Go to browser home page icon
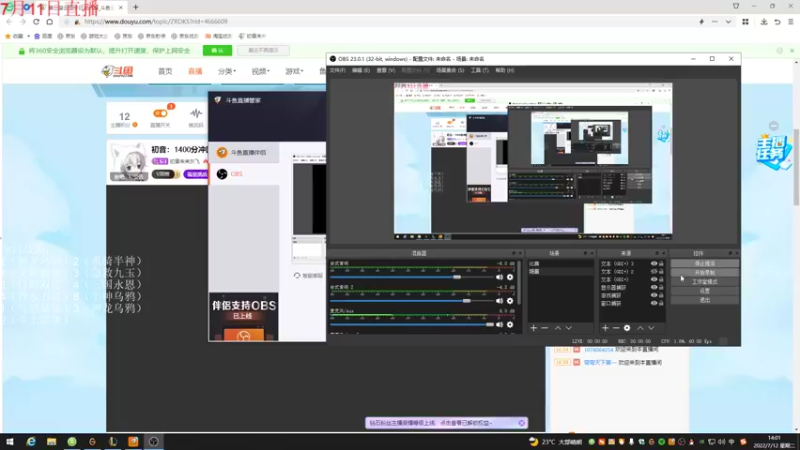The image size is (800, 450). pos(49,21)
